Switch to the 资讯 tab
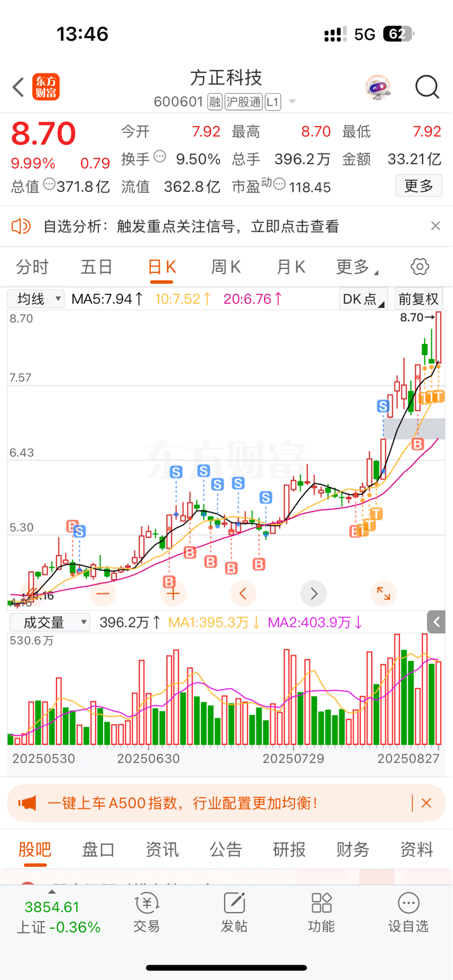Image resolution: width=453 pixels, height=980 pixels. 162,849
